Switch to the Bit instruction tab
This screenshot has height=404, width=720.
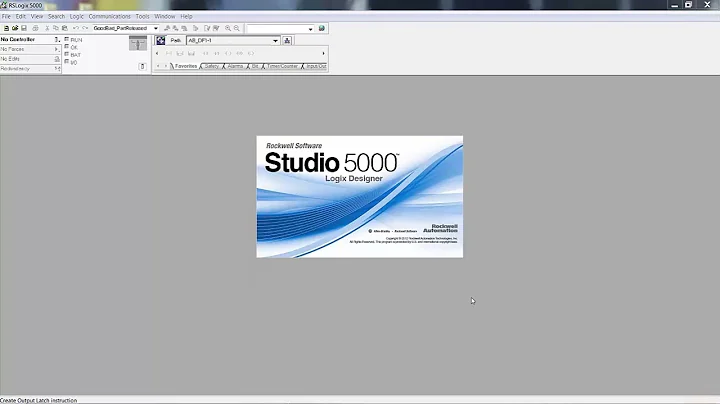pyautogui.click(x=255, y=66)
